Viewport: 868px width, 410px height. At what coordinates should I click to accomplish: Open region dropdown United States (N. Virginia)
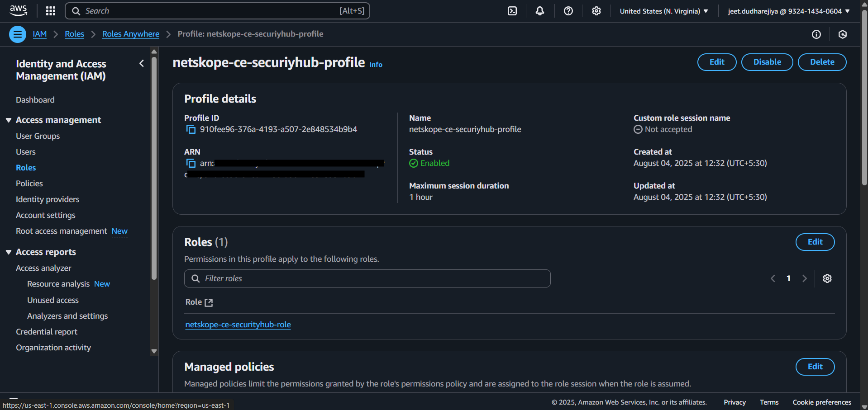663,11
